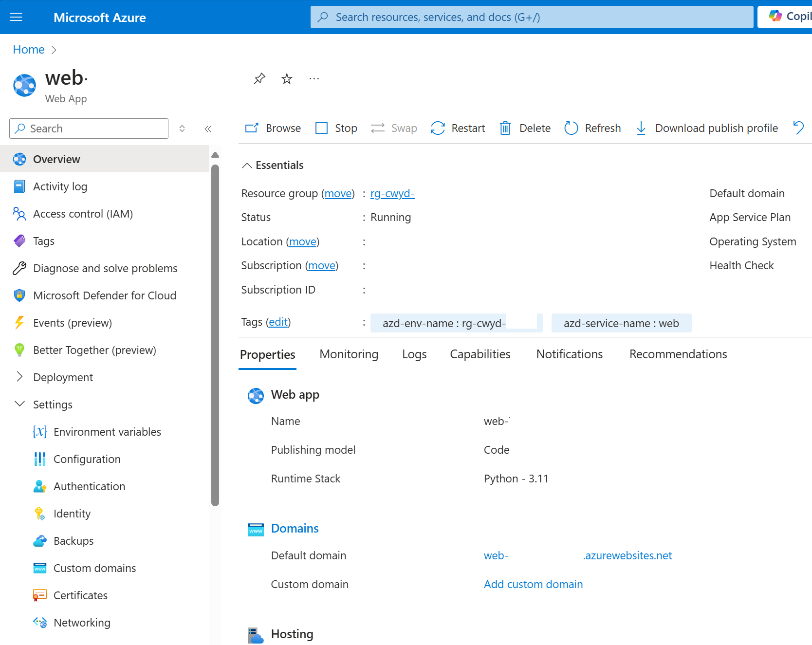812x645 pixels.
Task: Click the sidebar vertical scrollbar thumb
Action: (215, 335)
